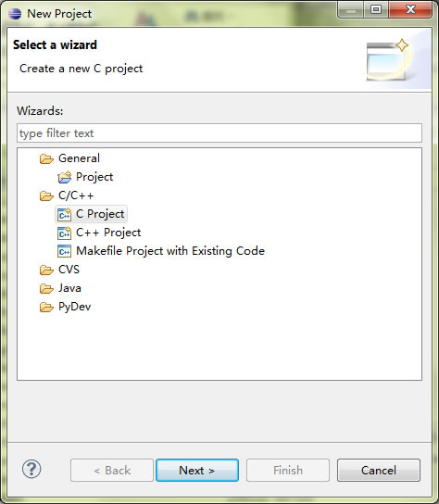Click the Project wizard icon under General
Screen dimensions: 439x504
[x=65, y=177]
